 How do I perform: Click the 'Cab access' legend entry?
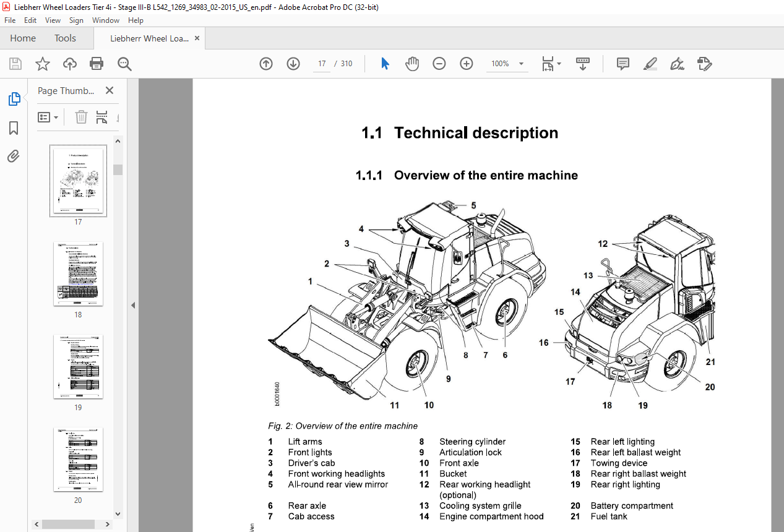pyautogui.click(x=311, y=517)
